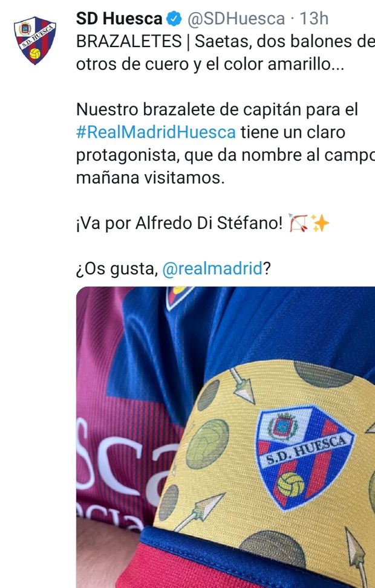375x588 pixels.
Task: Click the yellow ball inside the armband crest
Action: click(290, 485)
